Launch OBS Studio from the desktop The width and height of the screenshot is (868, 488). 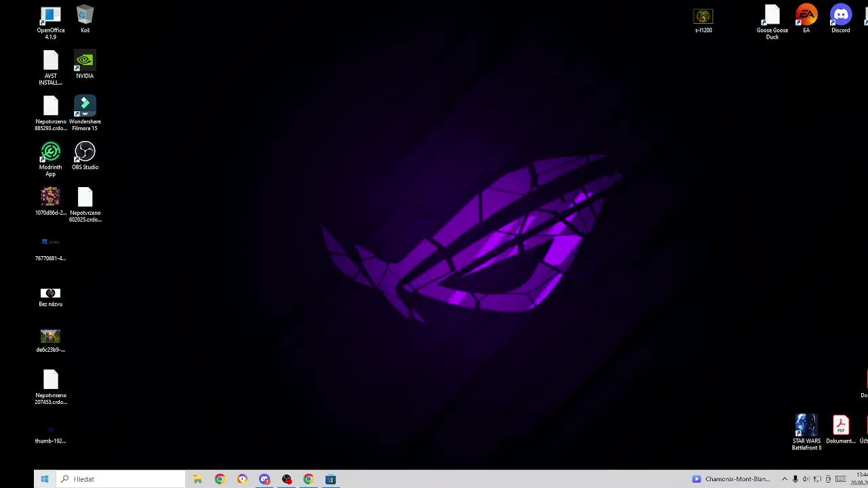coord(85,156)
